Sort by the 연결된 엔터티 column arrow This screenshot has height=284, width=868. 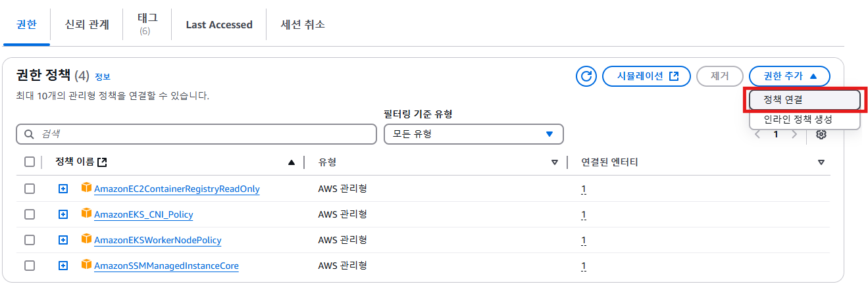[821, 162]
